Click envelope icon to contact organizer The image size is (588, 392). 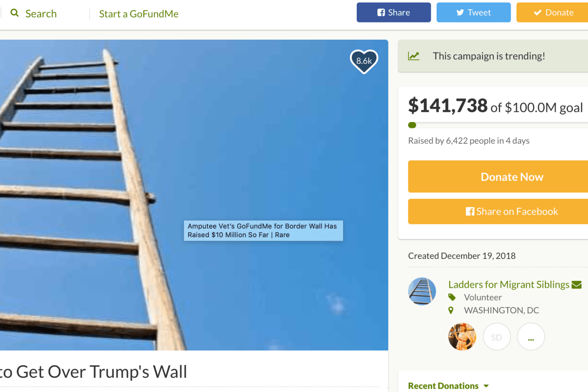576,285
